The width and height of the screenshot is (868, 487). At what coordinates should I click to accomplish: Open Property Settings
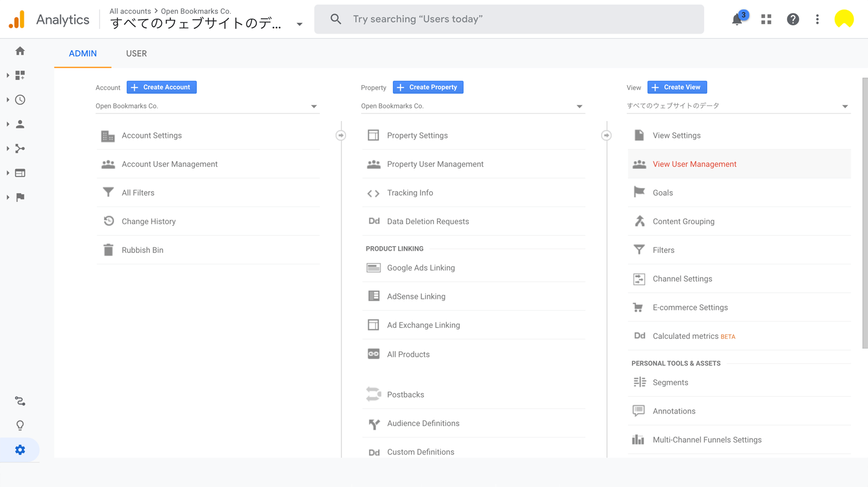pyautogui.click(x=417, y=136)
